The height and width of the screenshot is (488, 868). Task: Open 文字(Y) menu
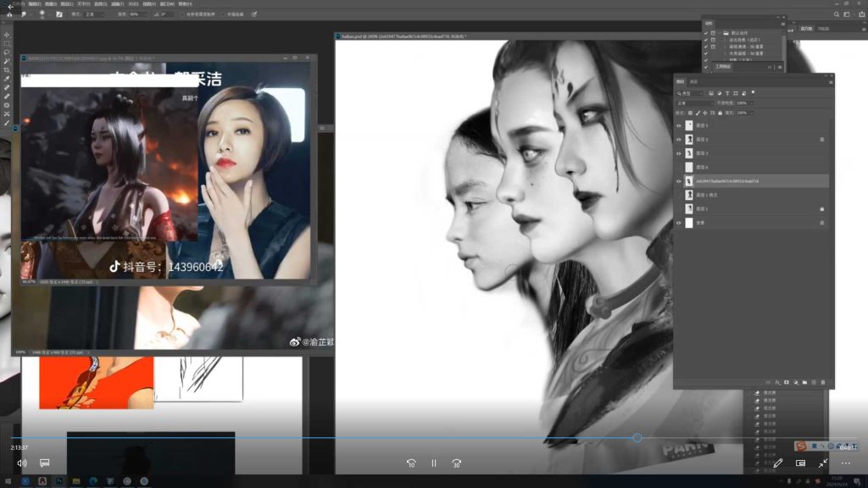coord(83,4)
